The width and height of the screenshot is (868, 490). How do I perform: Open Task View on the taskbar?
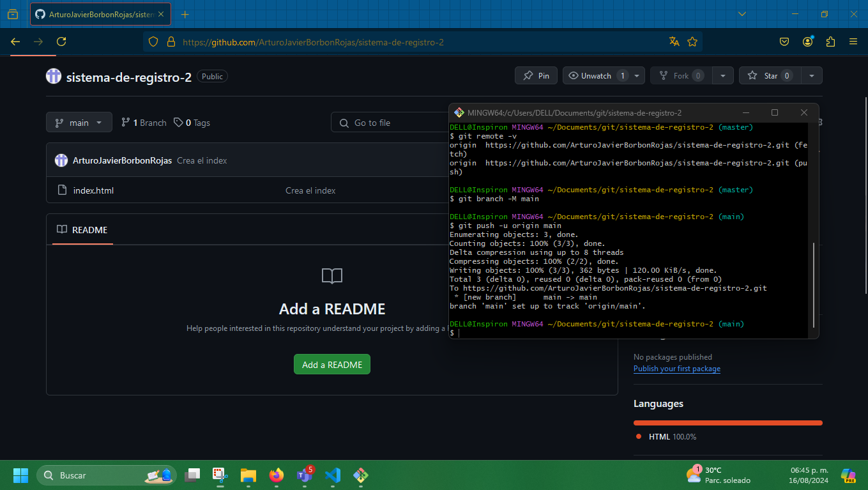(x=192, y=475)
